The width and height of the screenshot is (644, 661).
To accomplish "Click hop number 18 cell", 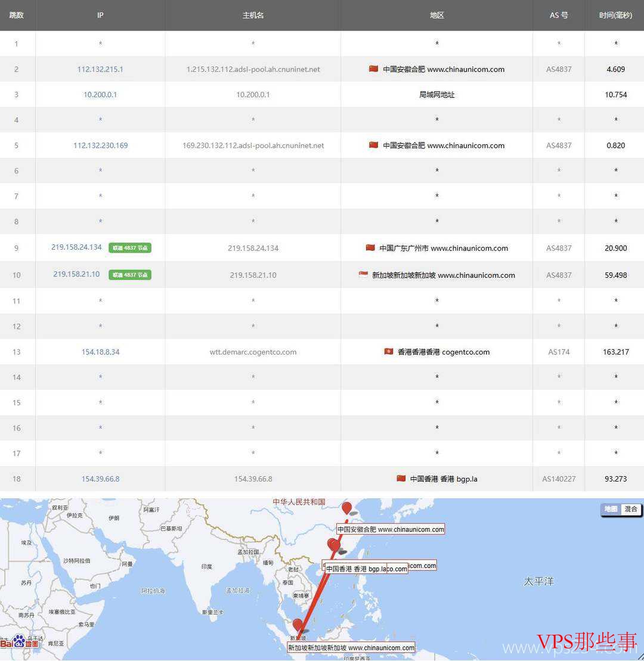I will pos(17,479).
